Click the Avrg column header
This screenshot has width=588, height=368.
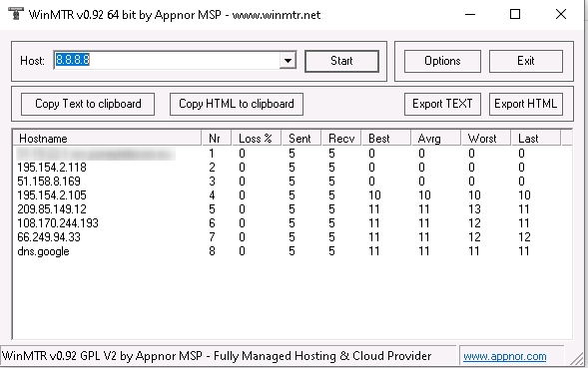coord(435,139)
